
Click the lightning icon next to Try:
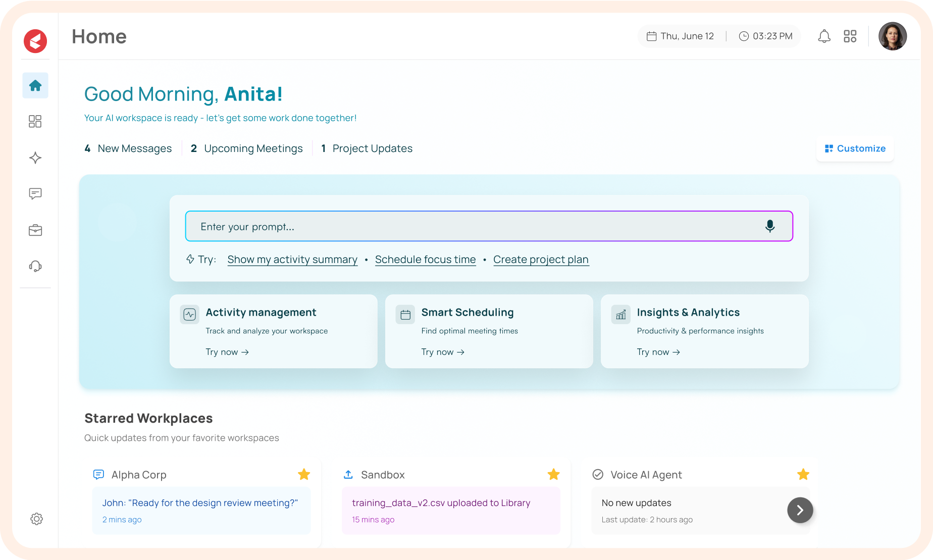(190, 259)
